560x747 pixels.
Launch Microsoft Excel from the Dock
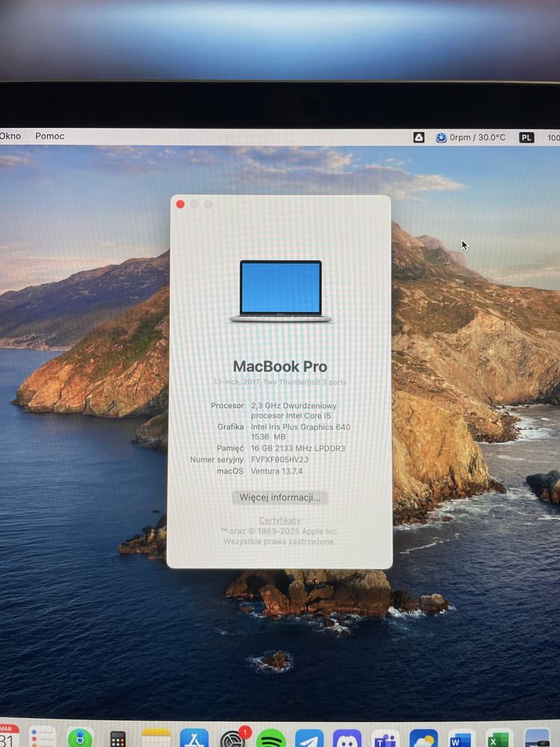pyautogui.click(x=499, y=739)
